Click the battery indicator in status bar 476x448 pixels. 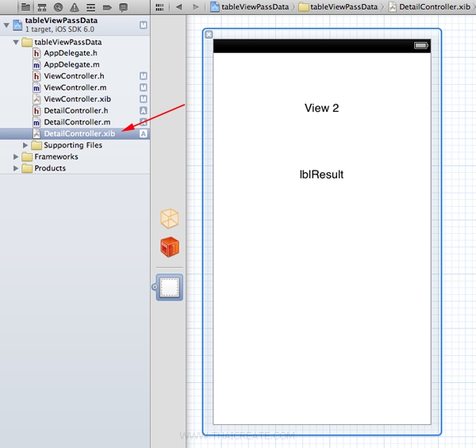(421, 45)
